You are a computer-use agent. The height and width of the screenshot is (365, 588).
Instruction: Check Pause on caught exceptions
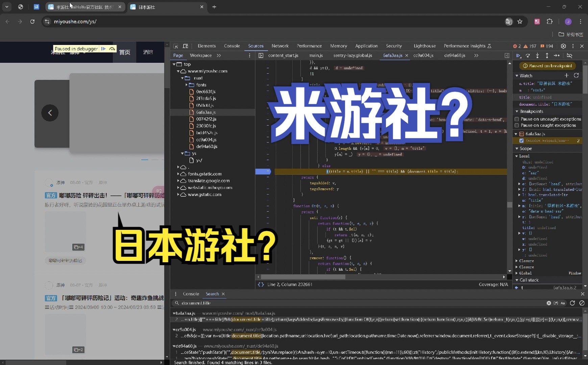click(x=517, y=125)
